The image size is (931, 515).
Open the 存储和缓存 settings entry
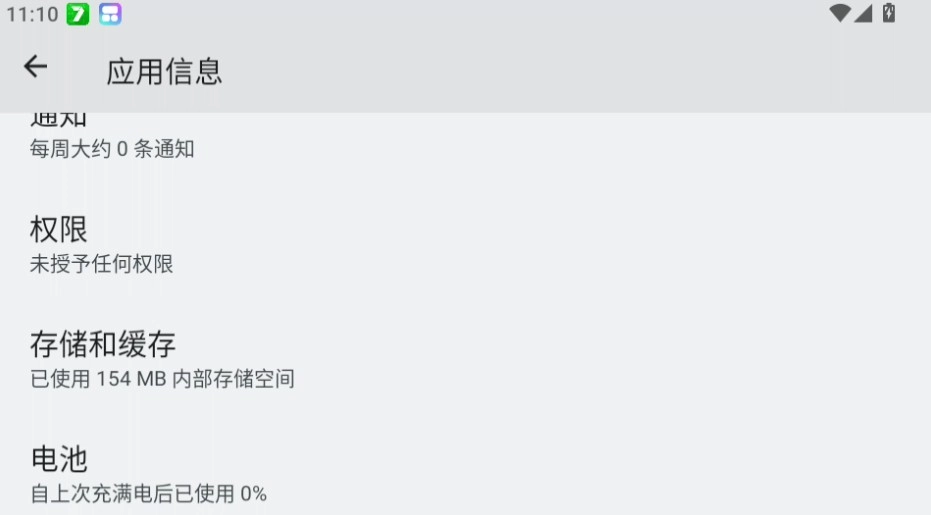pyautogui.click(x=103, y=344)
